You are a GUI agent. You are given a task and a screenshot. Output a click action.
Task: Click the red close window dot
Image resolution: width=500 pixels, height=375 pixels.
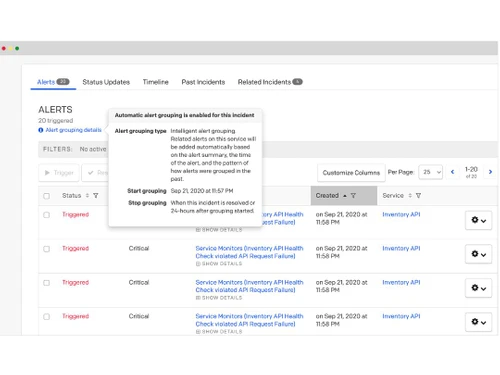4,49
